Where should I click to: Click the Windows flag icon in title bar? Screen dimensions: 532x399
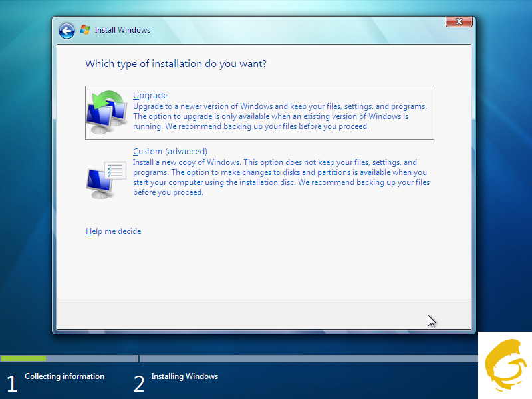(85, 30)
